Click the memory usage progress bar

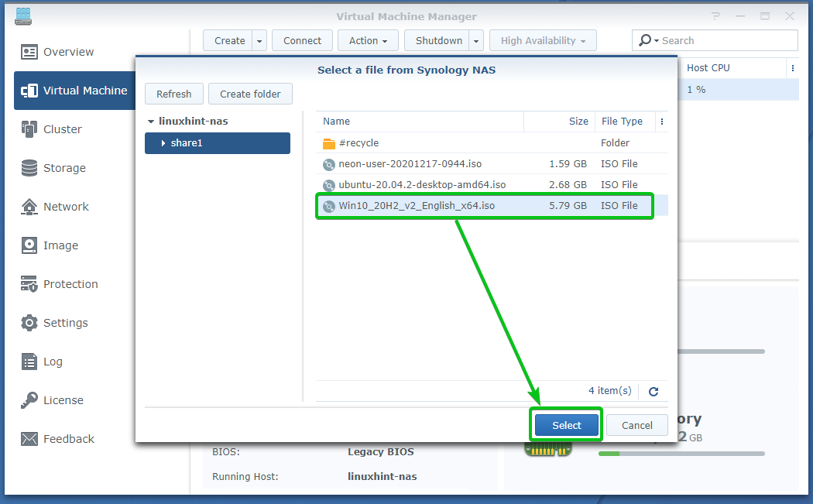click(x=681, y=454)
